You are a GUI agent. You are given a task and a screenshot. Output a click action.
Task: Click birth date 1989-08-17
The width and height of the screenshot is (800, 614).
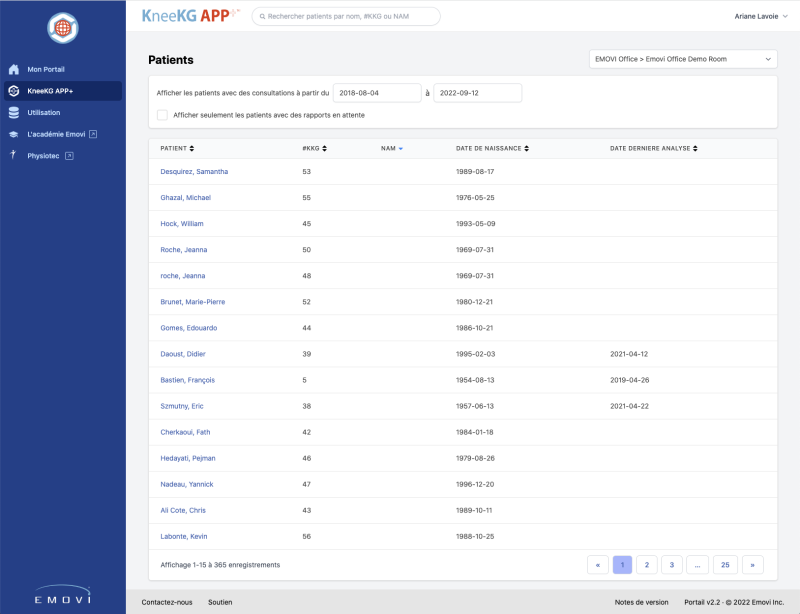475,171
